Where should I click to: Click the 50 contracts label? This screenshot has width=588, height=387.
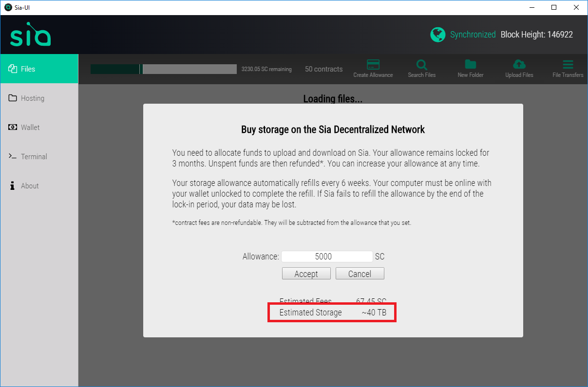(x=324, y=69)
